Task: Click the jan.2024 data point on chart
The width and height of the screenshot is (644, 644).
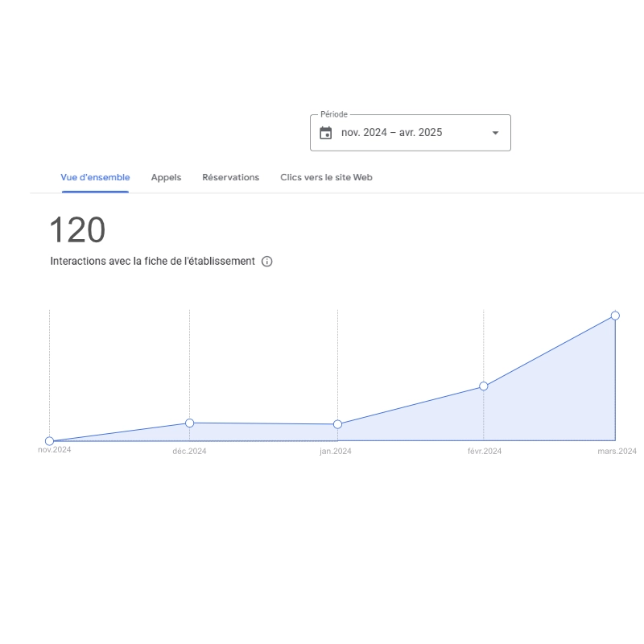Action: pyautogui.click(x=337, y=424)
